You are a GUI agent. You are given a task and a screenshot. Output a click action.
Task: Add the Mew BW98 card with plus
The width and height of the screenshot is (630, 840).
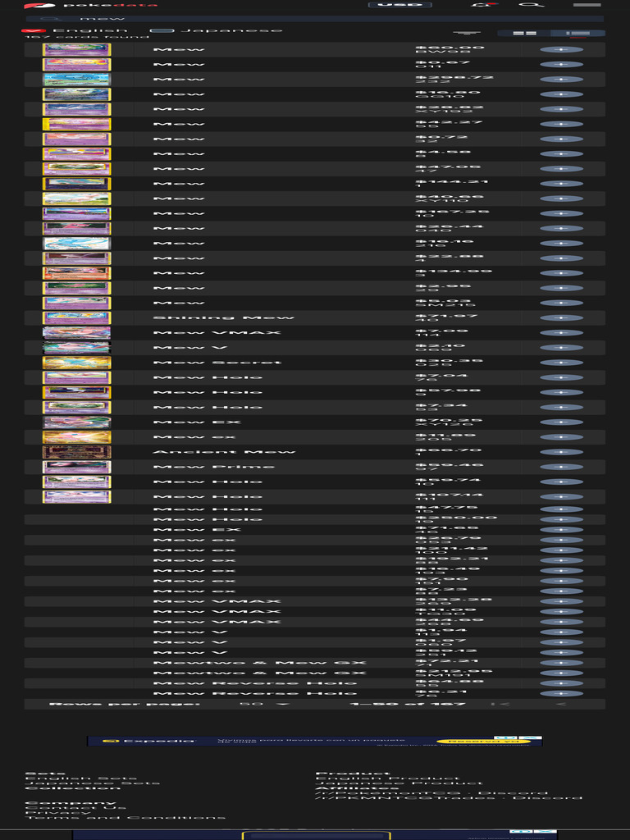point(561,50)
